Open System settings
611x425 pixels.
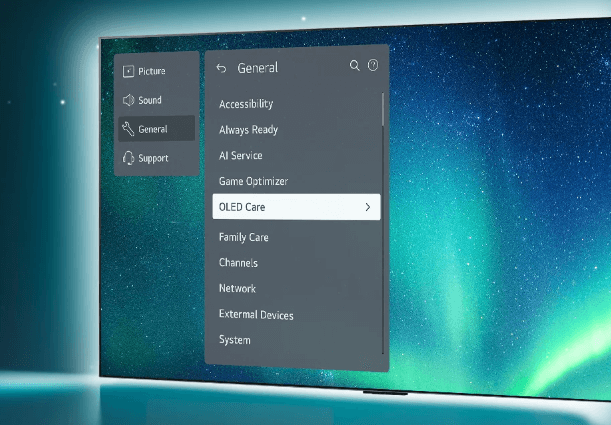(235, 340)
